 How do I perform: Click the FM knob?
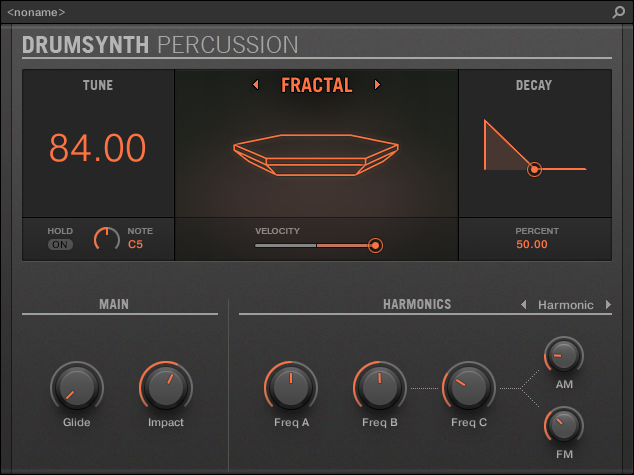click(564, 426)
